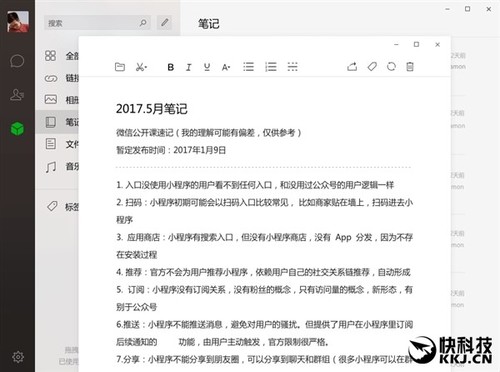The height and width of the screenshot is (372, 500).
Task: Toggle italic formatting
Action: point(189,67)
